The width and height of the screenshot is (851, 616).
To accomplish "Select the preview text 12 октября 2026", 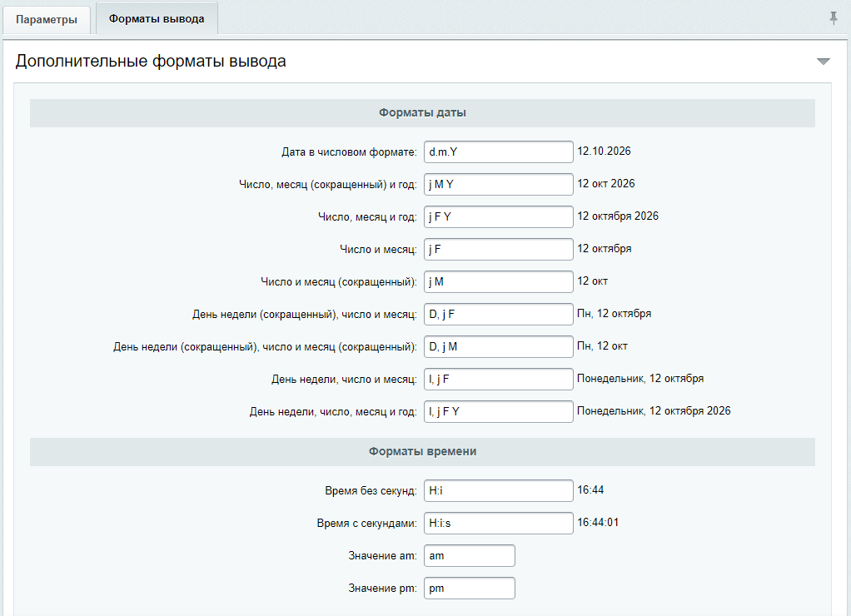I will pos(618,216).
